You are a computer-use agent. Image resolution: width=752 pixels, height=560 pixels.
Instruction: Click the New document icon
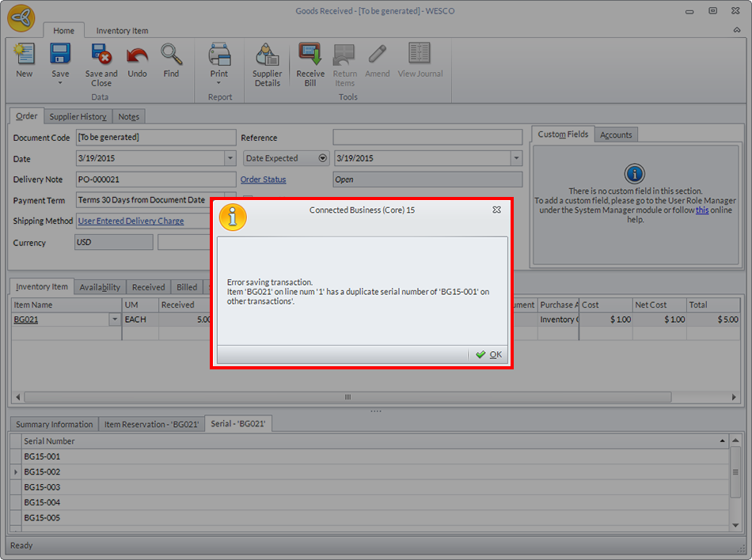[25, 55]
